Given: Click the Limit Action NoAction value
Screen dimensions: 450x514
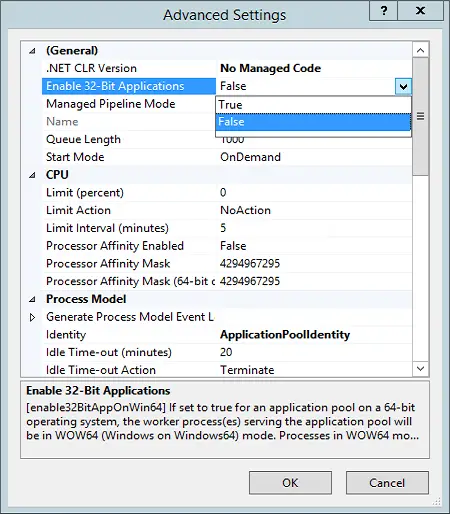Looking at the screenshot, I should coord(245,210).
